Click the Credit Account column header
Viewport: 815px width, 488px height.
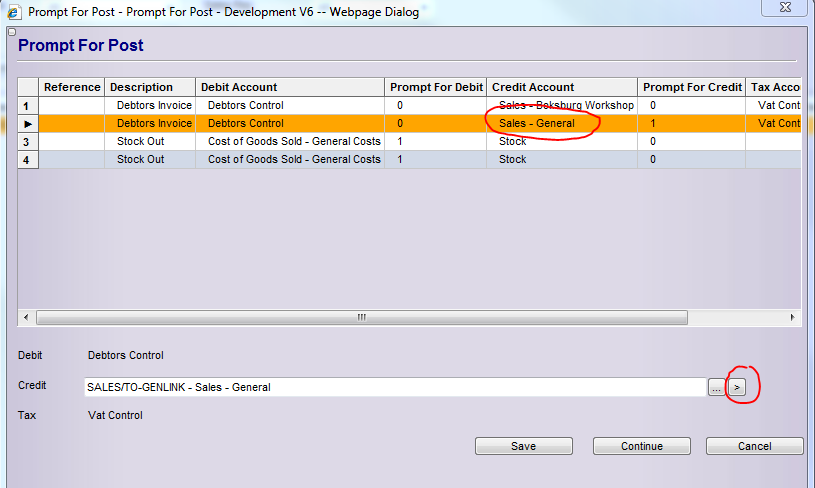coord(561,87)
